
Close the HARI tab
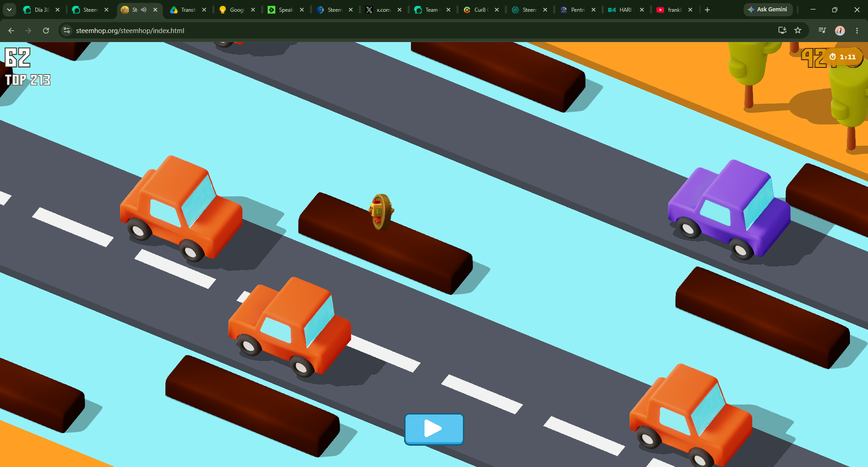point(642,10)
